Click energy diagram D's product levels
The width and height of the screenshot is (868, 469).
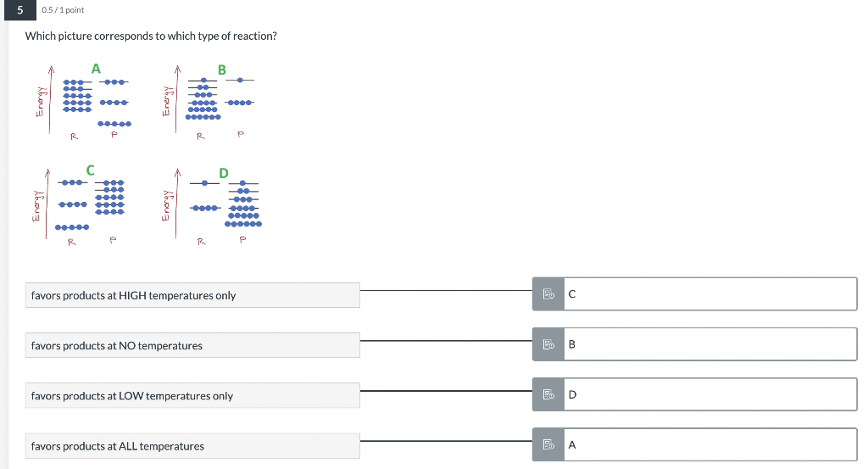coord(244,205)
